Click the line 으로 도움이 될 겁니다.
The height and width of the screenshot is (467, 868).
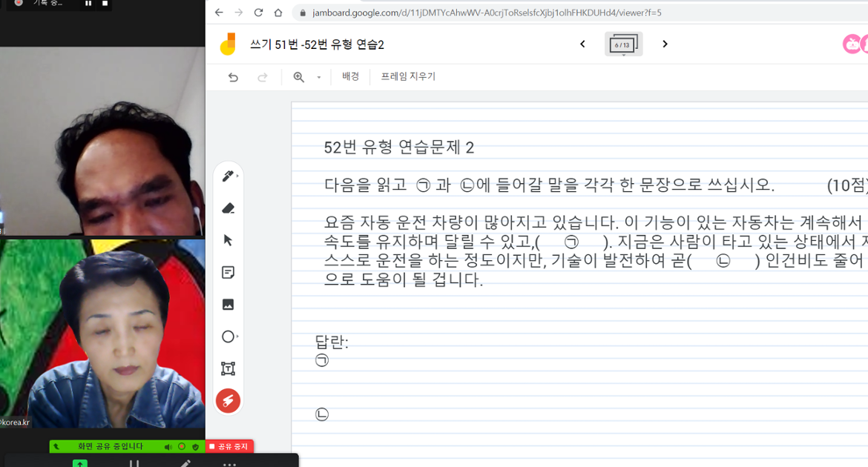[x=403, y=279]
